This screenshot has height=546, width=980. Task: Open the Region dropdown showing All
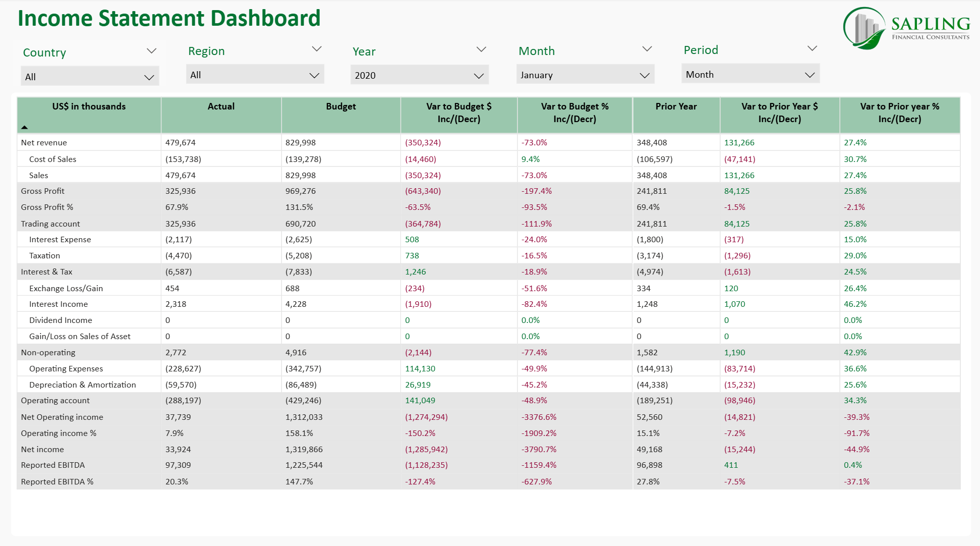[x=255, y=75]
